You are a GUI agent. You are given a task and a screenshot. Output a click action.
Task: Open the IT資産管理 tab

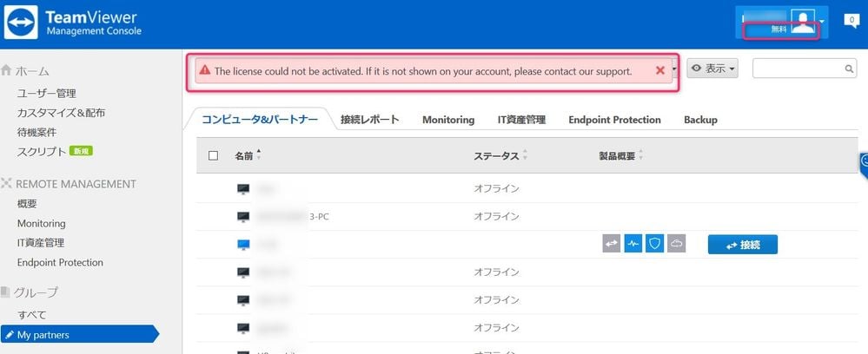tap(521, 120)
